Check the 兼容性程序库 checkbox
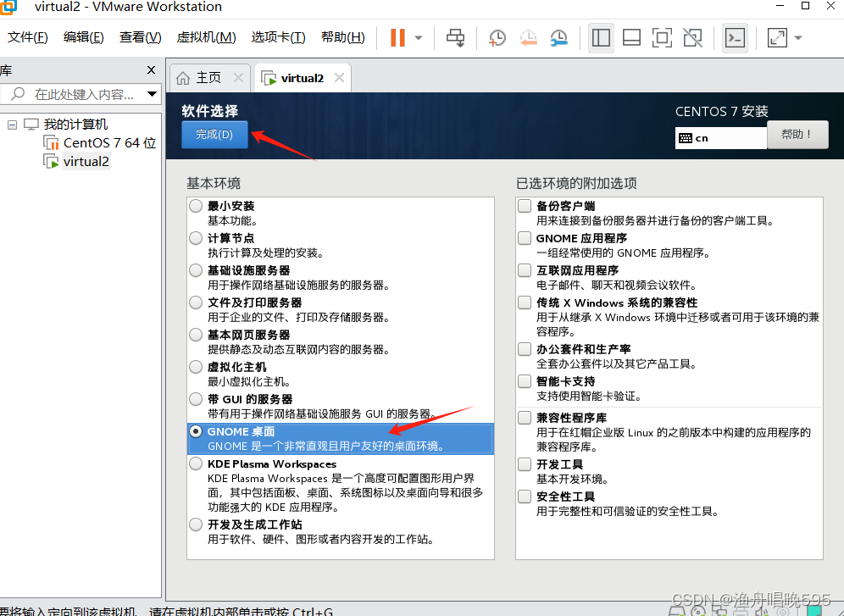844x616 pixels. pos(525,418)
